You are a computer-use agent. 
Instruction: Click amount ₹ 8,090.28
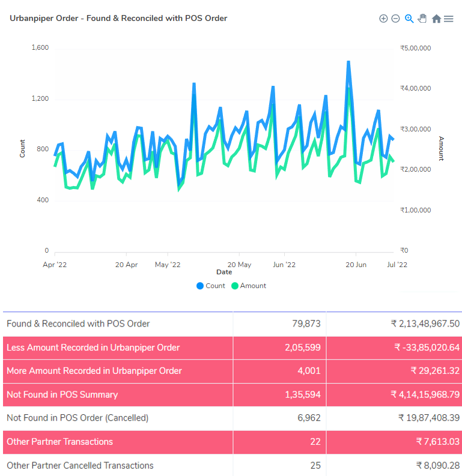coord(438,465)
